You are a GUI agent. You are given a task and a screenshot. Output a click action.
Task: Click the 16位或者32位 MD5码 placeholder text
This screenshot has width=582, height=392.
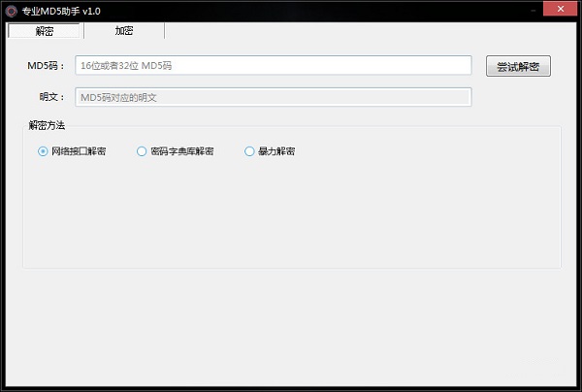pyautogui.click(x=126, y=66)
